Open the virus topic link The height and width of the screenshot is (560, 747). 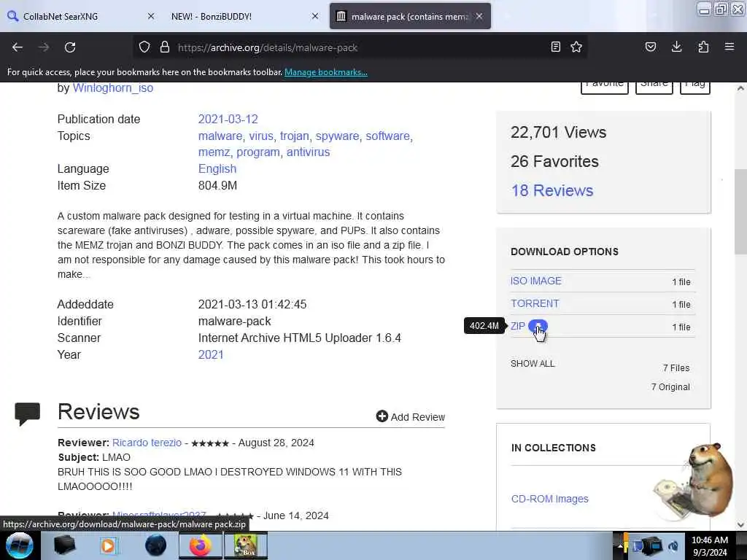pos(261,136)
